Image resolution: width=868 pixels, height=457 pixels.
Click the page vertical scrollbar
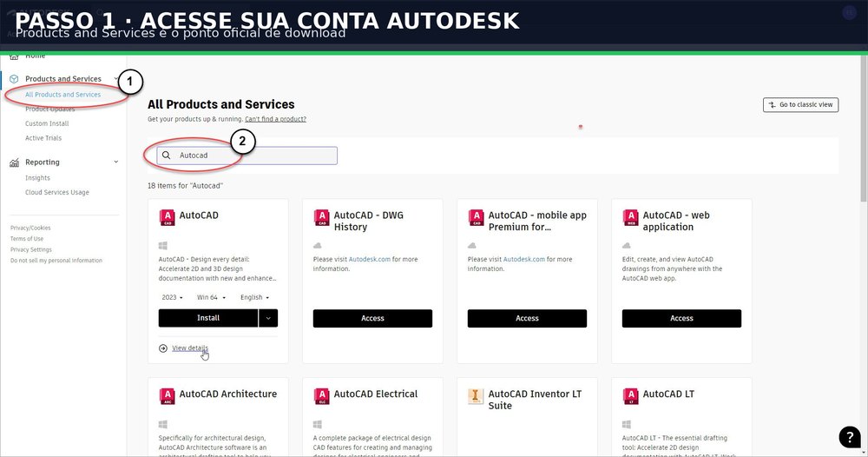click(x=864, y=129)
